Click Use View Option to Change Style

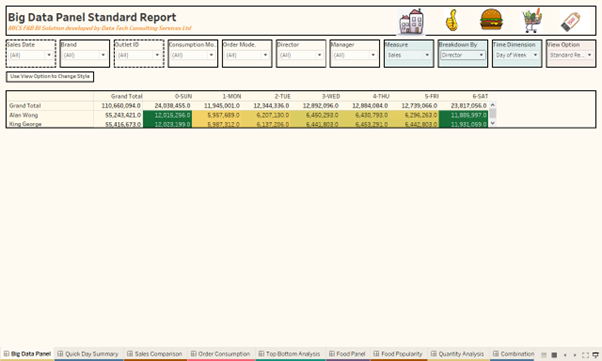click(x=50, y=76)
